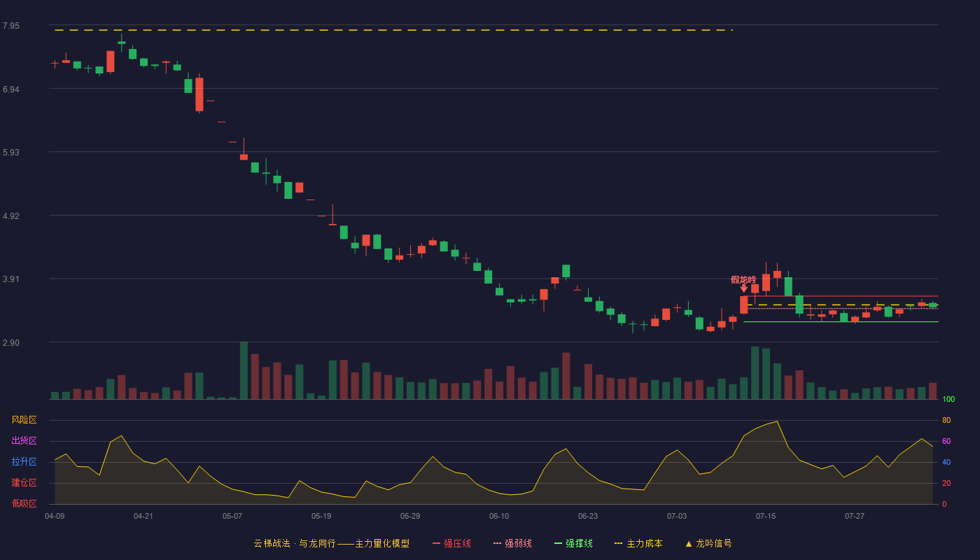Click the 04-09 start date label

(x=55, y=516)
